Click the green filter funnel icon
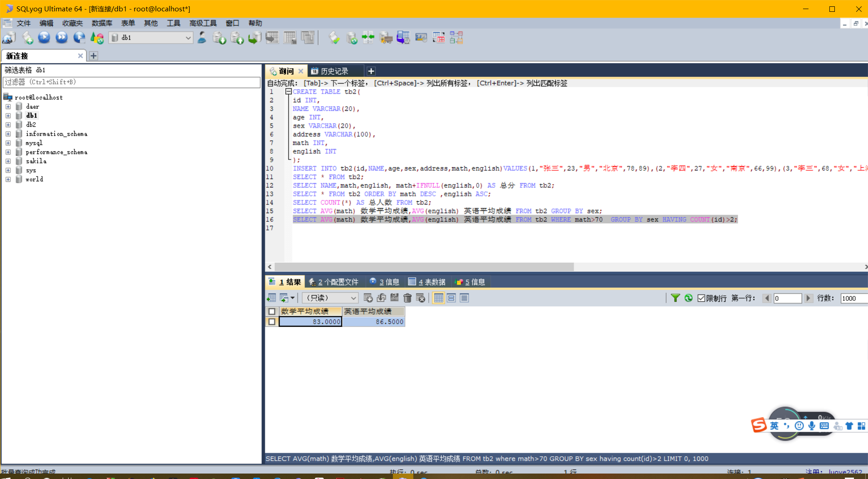Image resolution: width=868 pixels, height=479 pixels. tap(675, 298)
